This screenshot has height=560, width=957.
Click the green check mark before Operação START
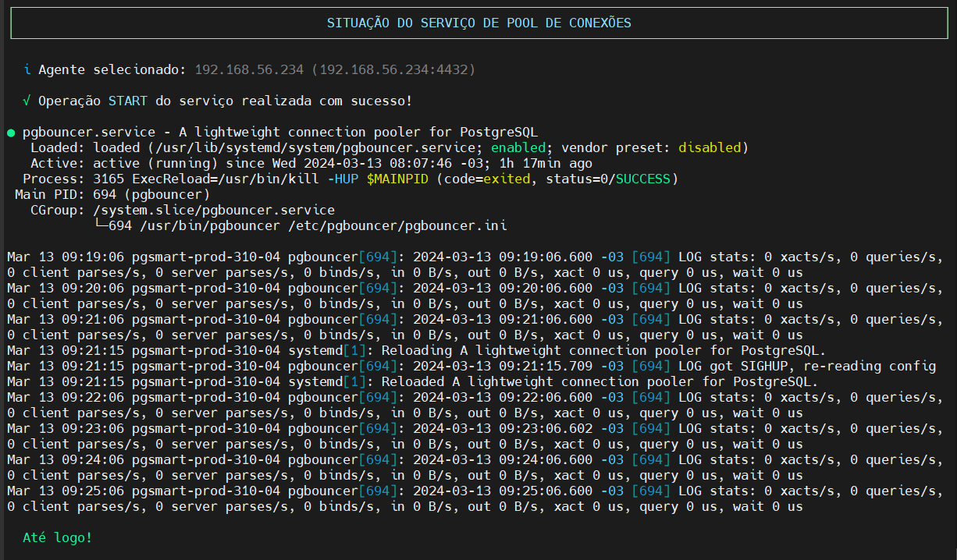(x=27, y=101)
